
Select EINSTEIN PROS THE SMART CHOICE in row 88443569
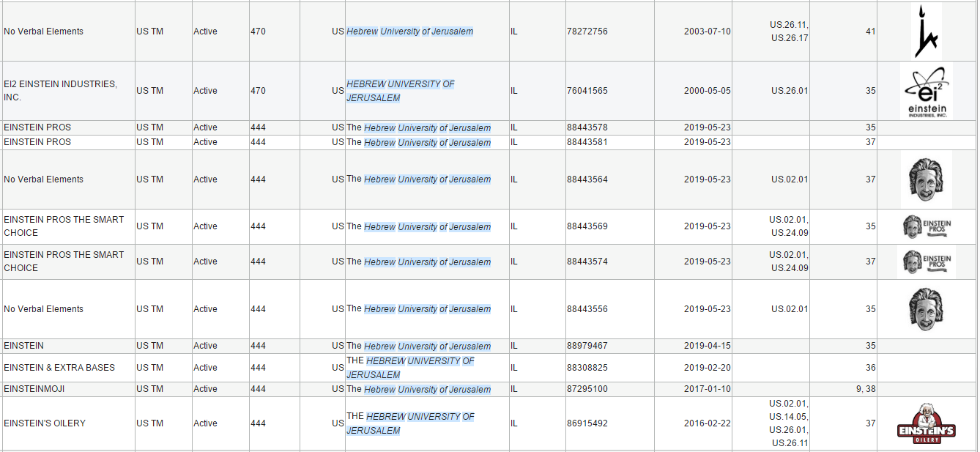click(x=64, y=226)
